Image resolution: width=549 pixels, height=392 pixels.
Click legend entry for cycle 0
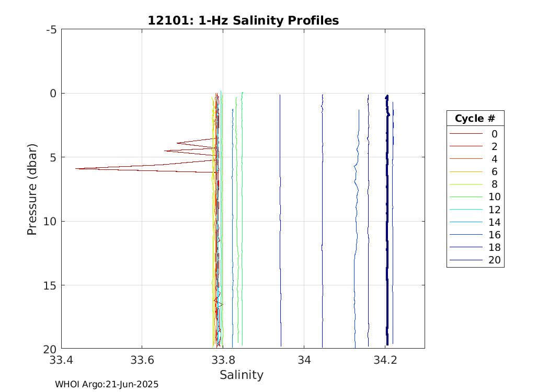(x=475, y=134)
